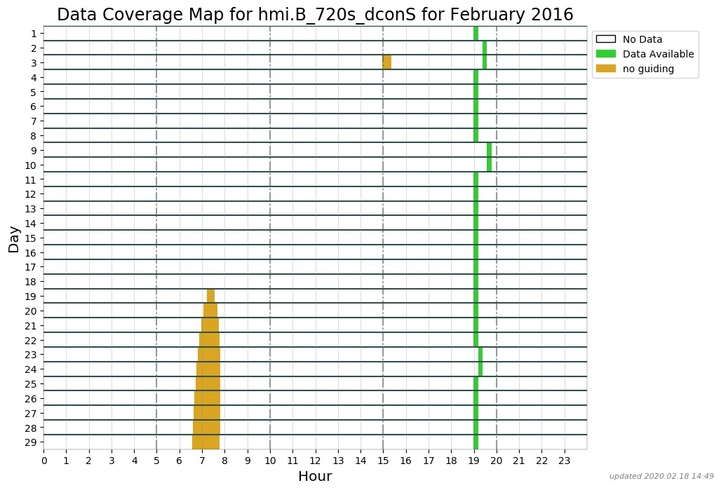Screen dimensions: 721x490
Task: Click the hour 0 tick label
Action: (44, 460)
